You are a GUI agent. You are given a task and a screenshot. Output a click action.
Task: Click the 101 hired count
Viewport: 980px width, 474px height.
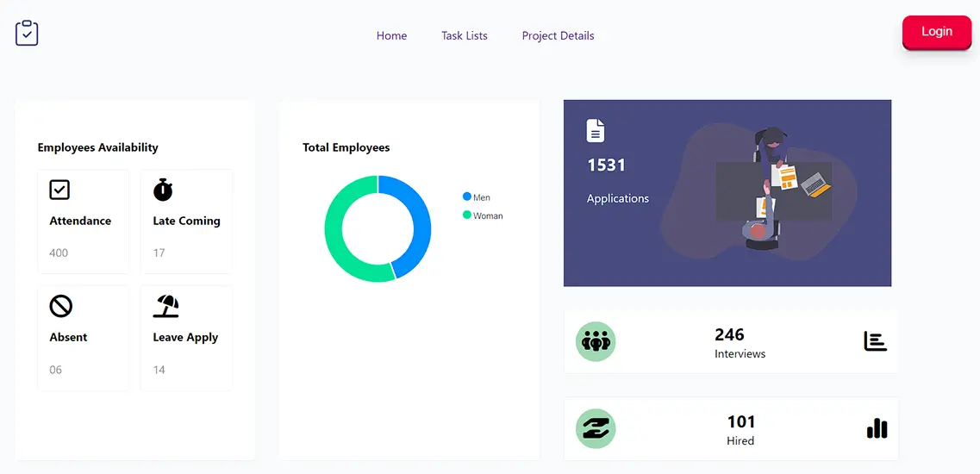tap(741, 421)
